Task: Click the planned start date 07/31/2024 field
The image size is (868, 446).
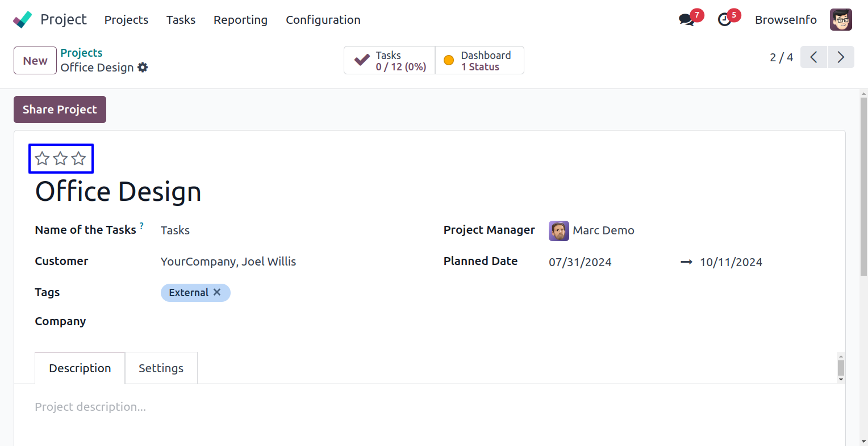Action: [580, 262]
